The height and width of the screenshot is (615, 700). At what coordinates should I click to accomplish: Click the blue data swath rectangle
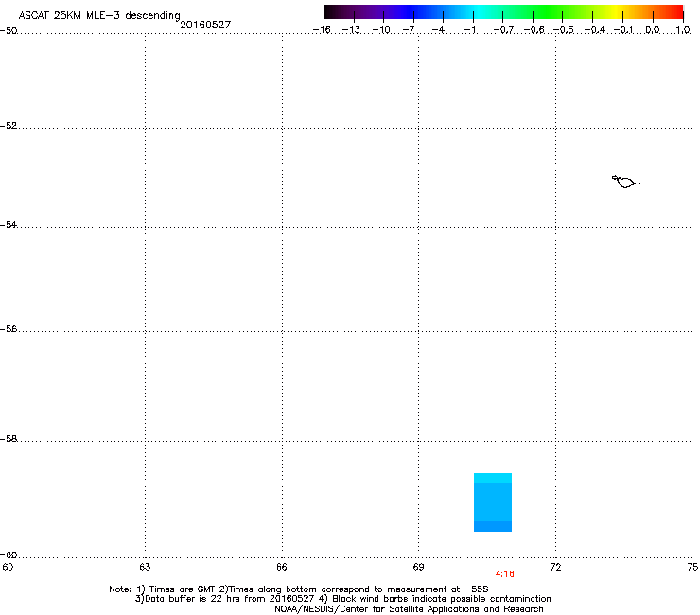pos(493,502)
